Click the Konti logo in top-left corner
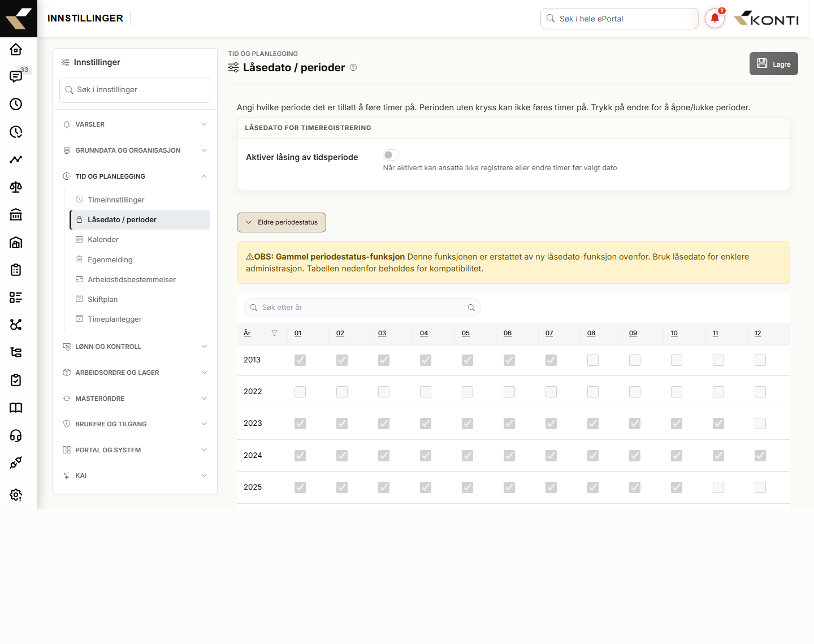This screenshot has width=814, height=644. pyautogui.click(x=19, y=19)
